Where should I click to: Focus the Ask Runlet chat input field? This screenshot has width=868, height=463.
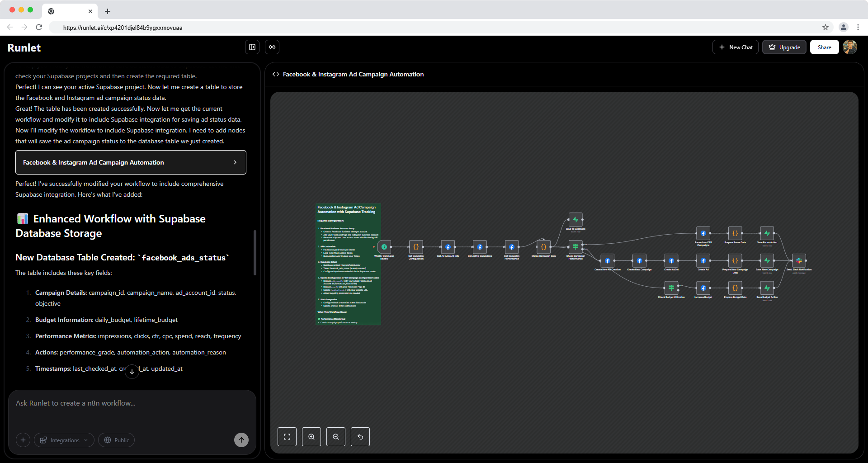click(132, 403)
